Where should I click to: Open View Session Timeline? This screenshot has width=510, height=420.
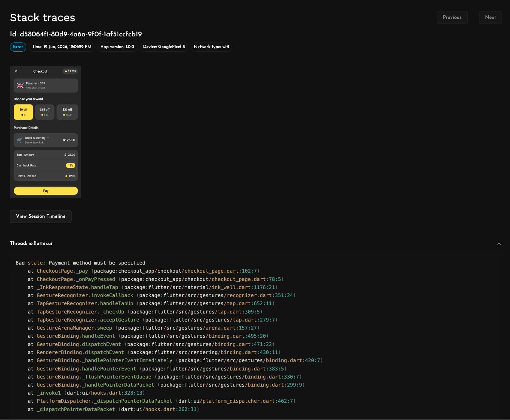tap(41, 216)
